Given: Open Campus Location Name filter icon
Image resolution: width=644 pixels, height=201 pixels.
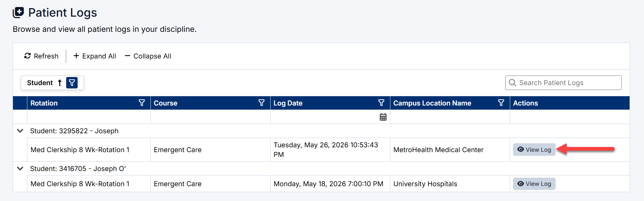Looking at the screenshot, I should click(501, 103).
